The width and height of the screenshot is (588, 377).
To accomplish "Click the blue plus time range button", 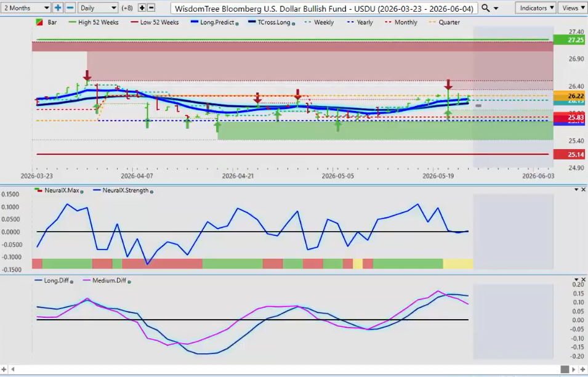I will click(58, 8).
